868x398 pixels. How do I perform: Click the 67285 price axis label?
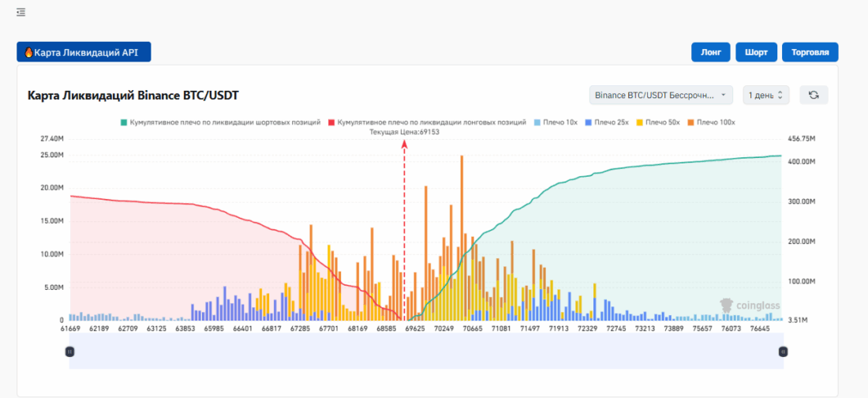click(x=301, y=329)
